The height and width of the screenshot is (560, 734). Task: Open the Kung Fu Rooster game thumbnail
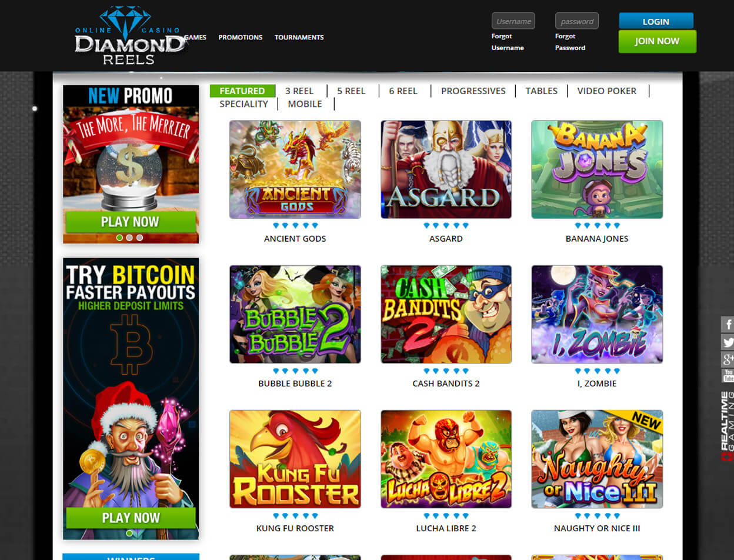[295, 459]
